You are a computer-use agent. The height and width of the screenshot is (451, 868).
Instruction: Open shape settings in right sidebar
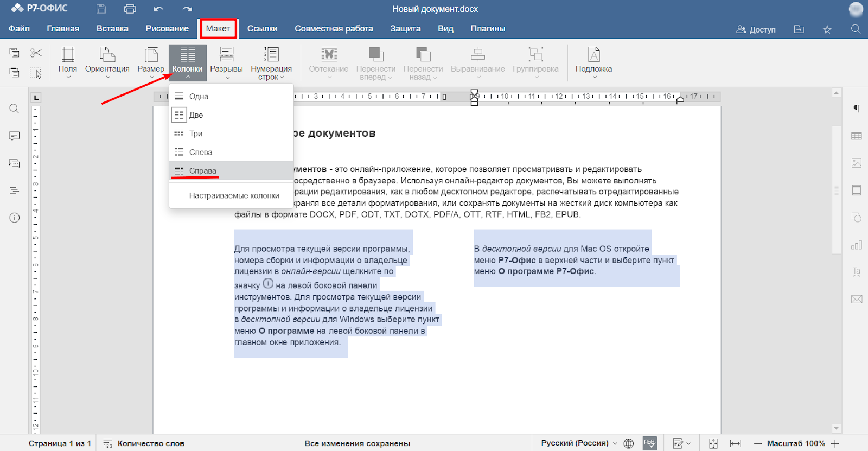click(x=857, y=218)
